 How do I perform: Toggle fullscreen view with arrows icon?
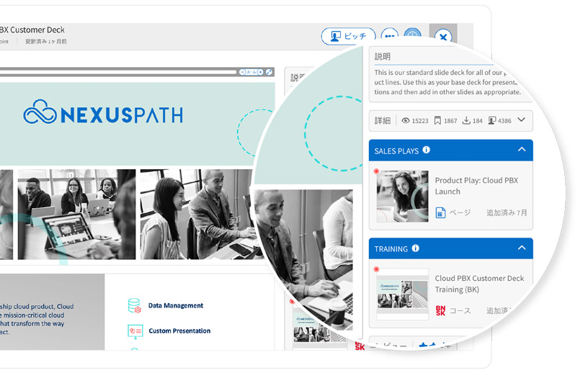(269, 72)
